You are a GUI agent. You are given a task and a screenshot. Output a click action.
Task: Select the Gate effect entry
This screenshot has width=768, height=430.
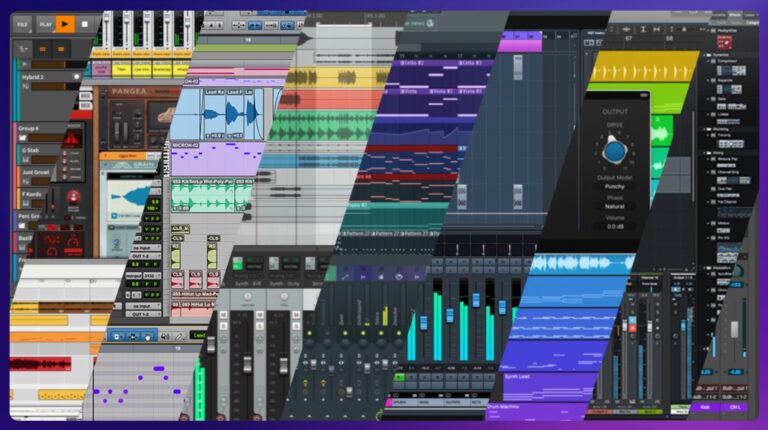pos(720,99)
